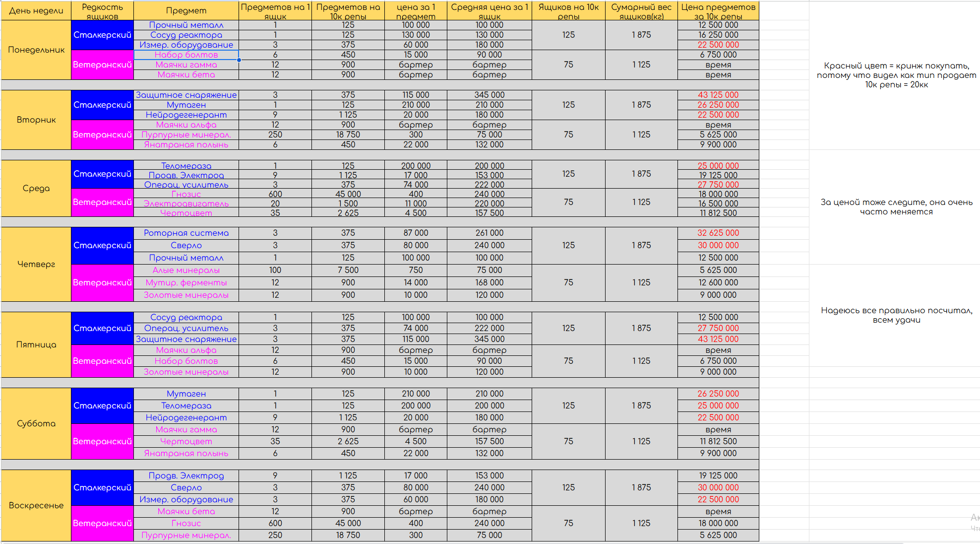Click the "Воскресенье" day cell
This screenshot has height=544, width=980.
(36, 505)
